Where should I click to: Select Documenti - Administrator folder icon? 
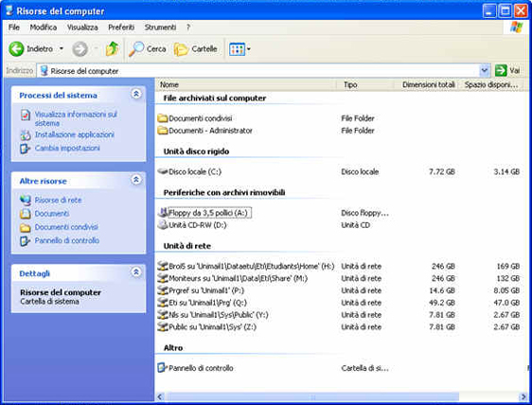pyautogui.click(x=163, y=131)
